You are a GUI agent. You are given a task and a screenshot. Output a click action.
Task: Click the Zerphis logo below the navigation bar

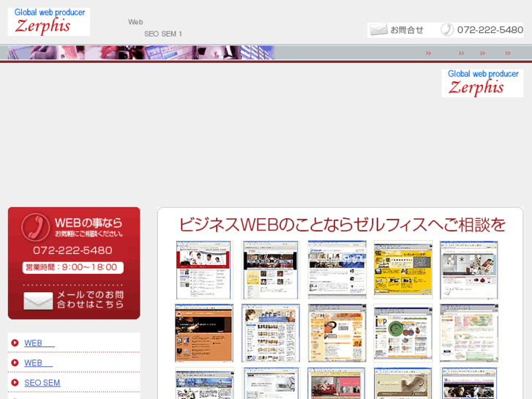point(482,83)
